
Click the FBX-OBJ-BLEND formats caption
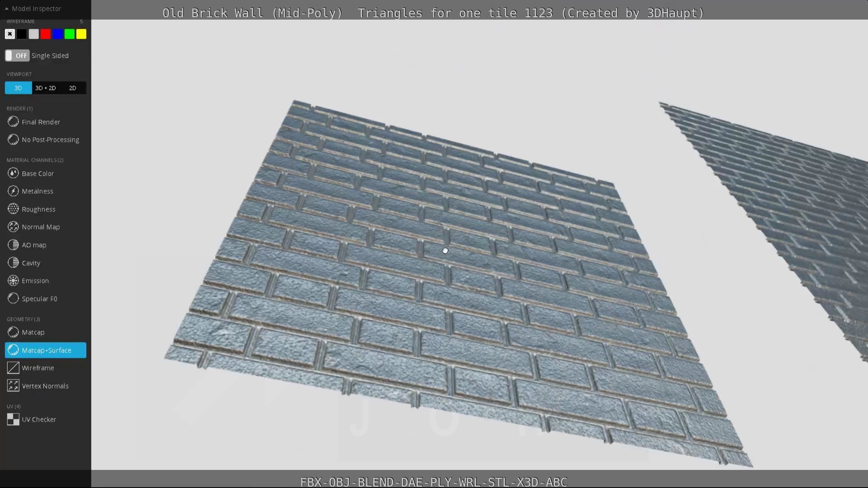[x=434, y=482]
